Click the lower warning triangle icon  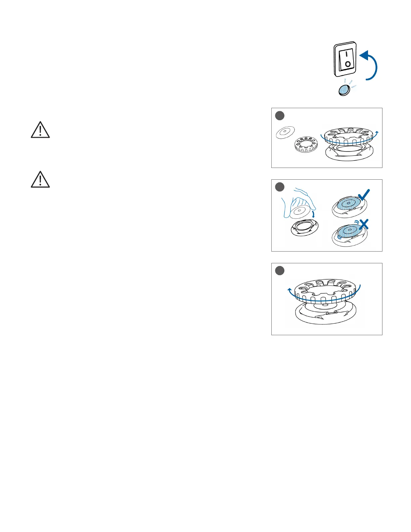click(40, 179)
